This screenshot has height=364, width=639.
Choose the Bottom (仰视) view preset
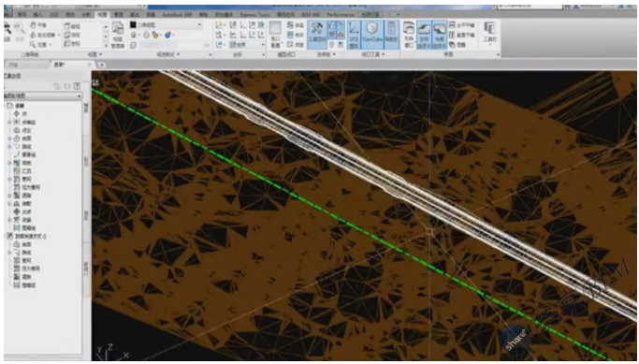point(73,35)
